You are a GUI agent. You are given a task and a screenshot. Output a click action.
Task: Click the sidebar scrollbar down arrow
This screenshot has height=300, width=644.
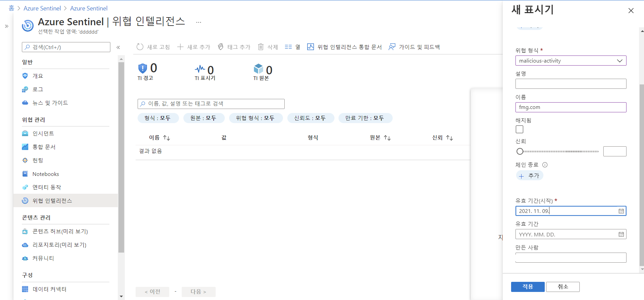tap(121, 296)
